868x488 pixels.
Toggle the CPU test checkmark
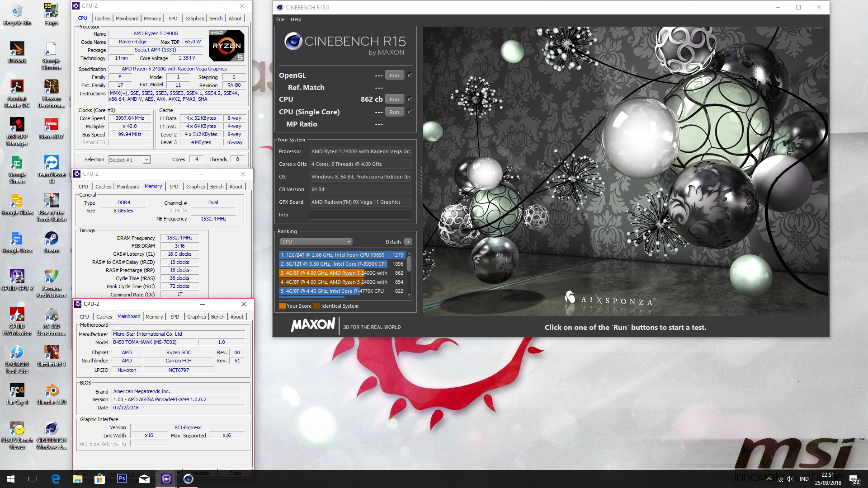tap(410, 99)
